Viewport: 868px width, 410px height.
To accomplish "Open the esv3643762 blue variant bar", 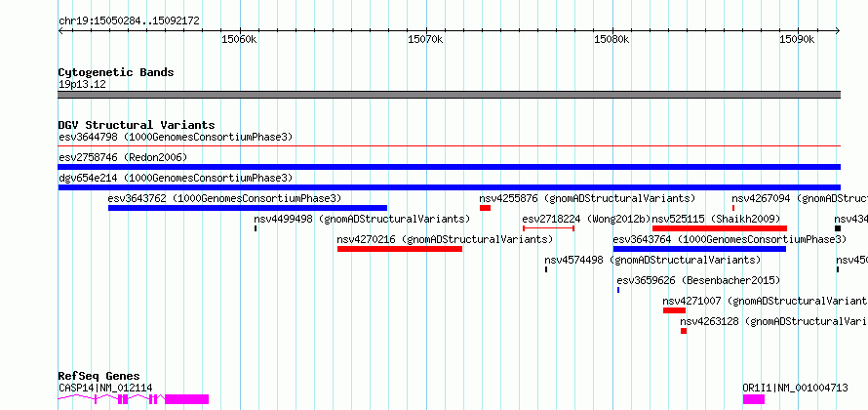I will (248, 208).
